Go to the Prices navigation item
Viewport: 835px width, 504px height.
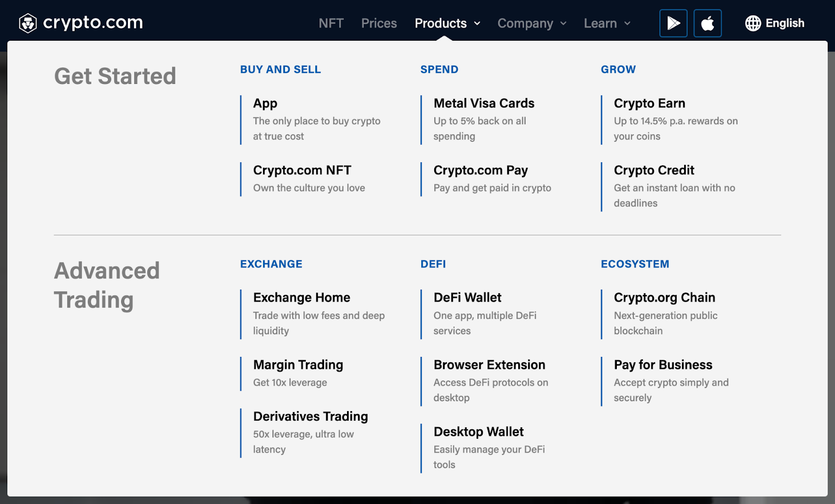click(379, 23)
